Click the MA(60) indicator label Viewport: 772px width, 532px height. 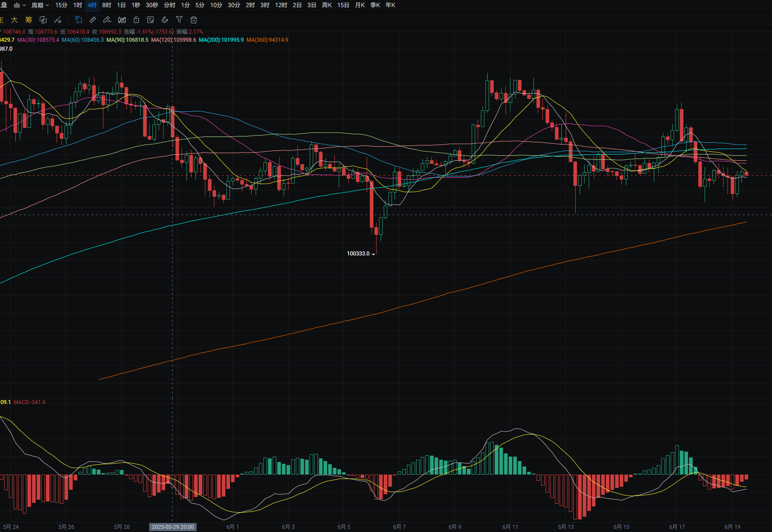pos(83,40)
